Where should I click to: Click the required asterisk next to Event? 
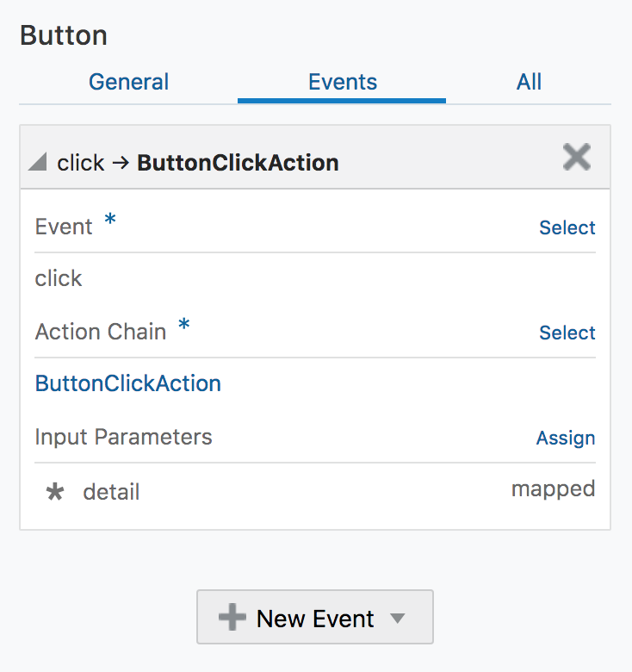click(x=110, y=221)
